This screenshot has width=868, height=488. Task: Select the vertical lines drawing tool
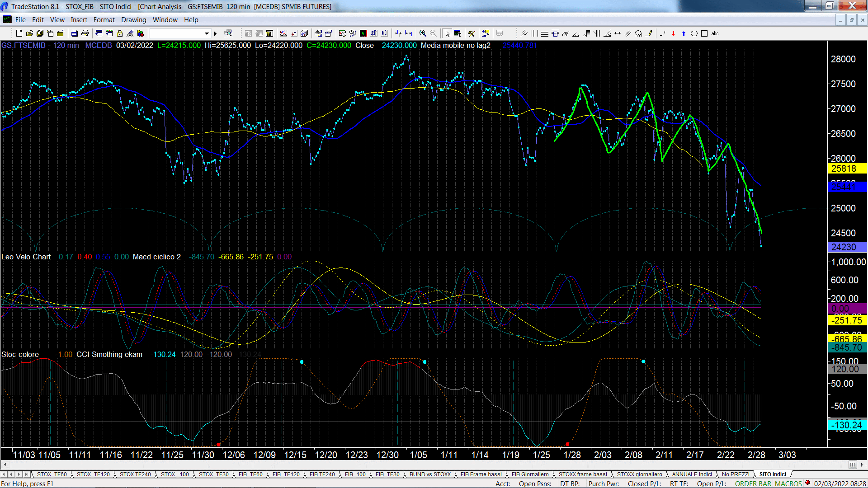534,33
